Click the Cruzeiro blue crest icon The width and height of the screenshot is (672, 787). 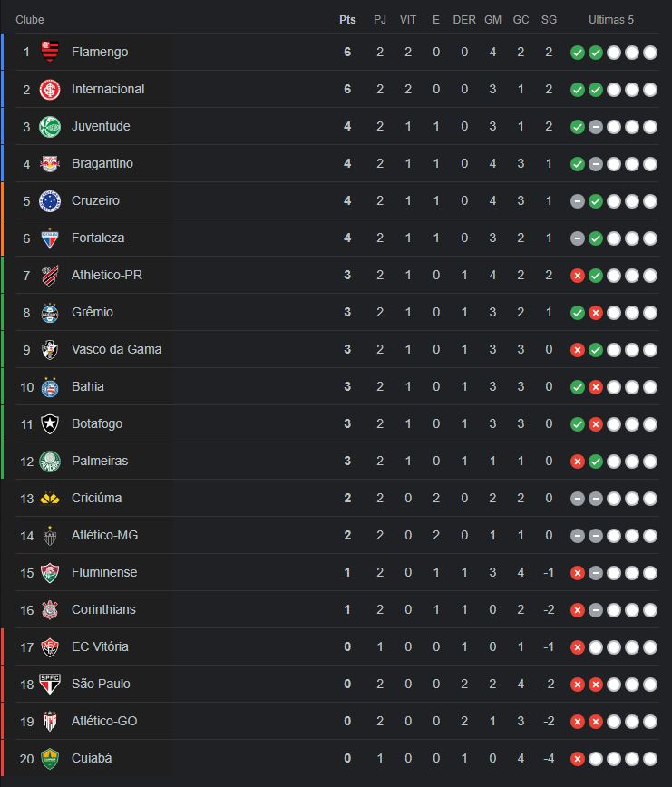pos(50,200)
